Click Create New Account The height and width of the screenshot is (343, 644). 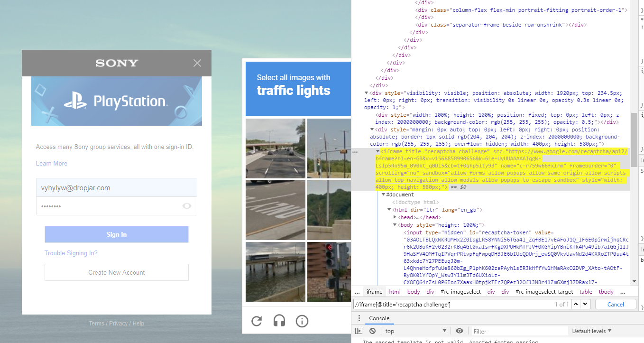[x=117, y=272]
